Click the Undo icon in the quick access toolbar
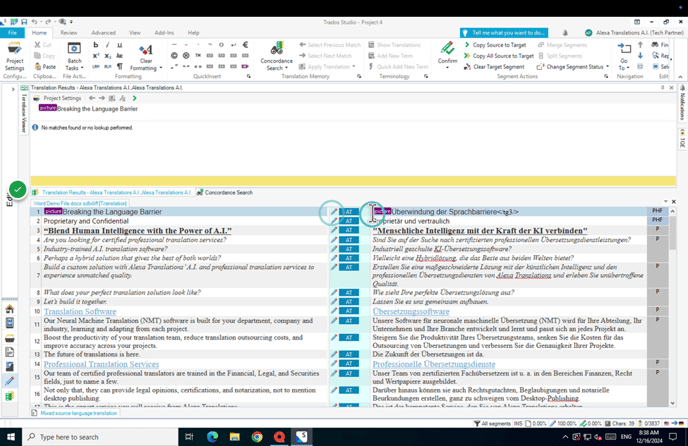The height and width of the screenshot is (446, 688). [35, 22]
